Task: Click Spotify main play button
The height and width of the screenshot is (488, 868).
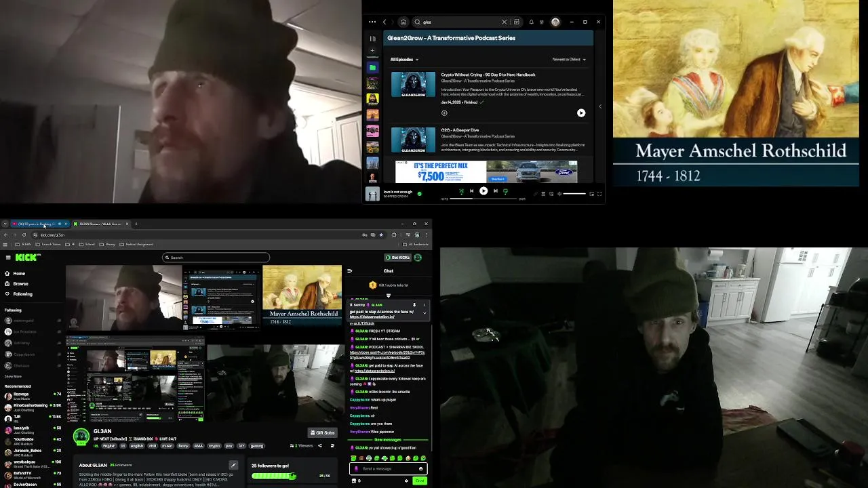Action: 484,191
